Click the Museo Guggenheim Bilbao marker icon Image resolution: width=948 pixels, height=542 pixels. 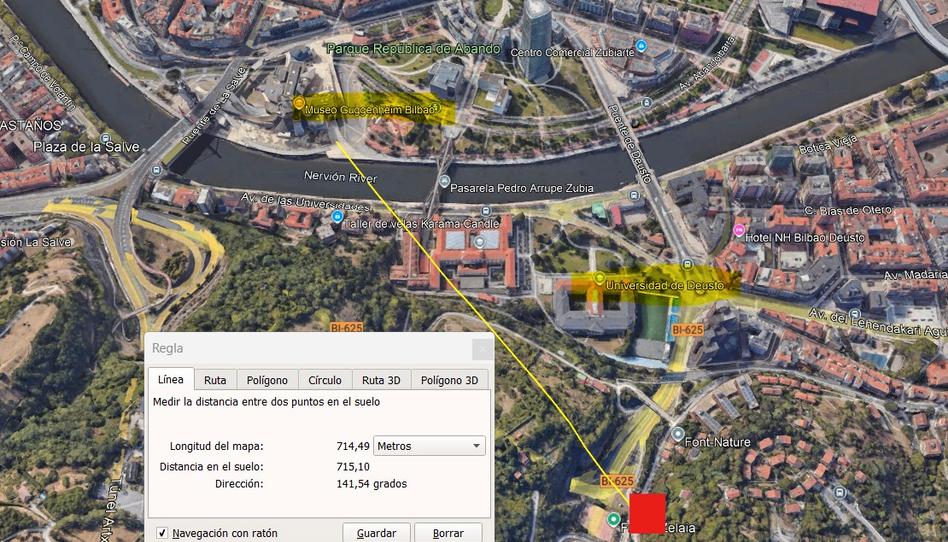[298, 104]
